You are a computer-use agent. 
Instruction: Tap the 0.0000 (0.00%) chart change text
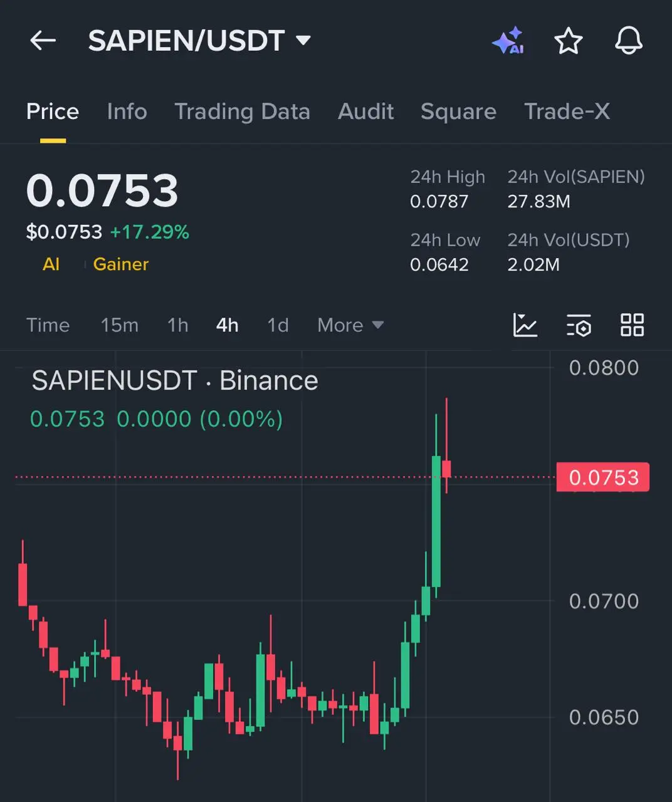(200, 419)
